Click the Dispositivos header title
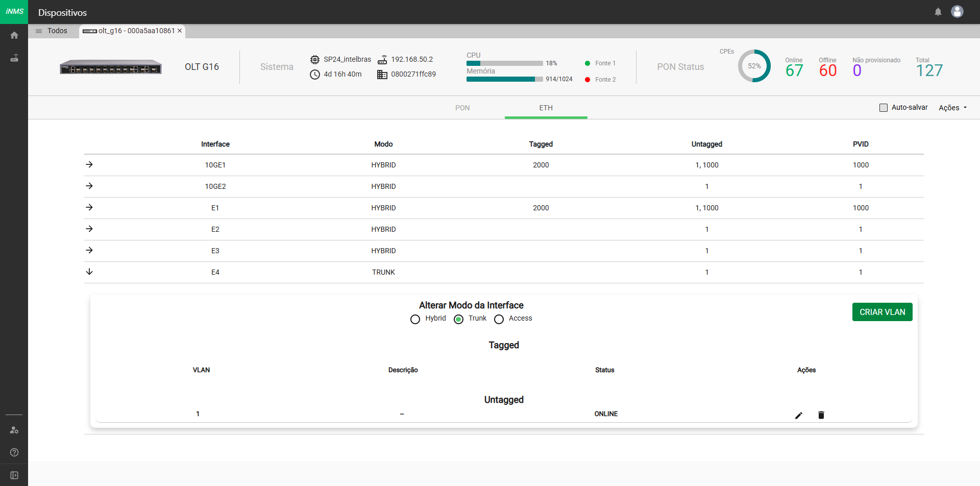The image size is (980, 486). point(62,12)
